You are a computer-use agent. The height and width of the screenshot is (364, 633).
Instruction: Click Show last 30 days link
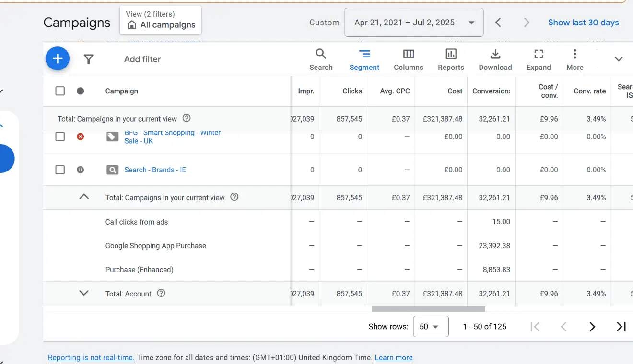pos(583,22)
